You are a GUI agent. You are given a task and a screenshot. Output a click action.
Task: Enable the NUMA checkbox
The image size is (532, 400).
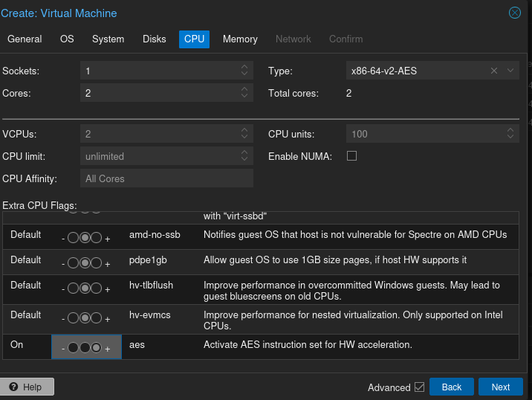click(352, 156)
